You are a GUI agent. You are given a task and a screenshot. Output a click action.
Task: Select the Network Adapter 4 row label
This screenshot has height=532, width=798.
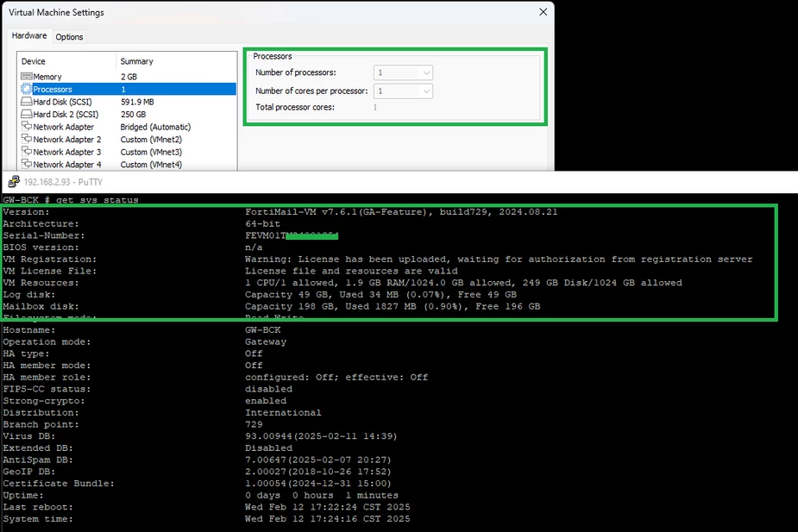[67, 165]
